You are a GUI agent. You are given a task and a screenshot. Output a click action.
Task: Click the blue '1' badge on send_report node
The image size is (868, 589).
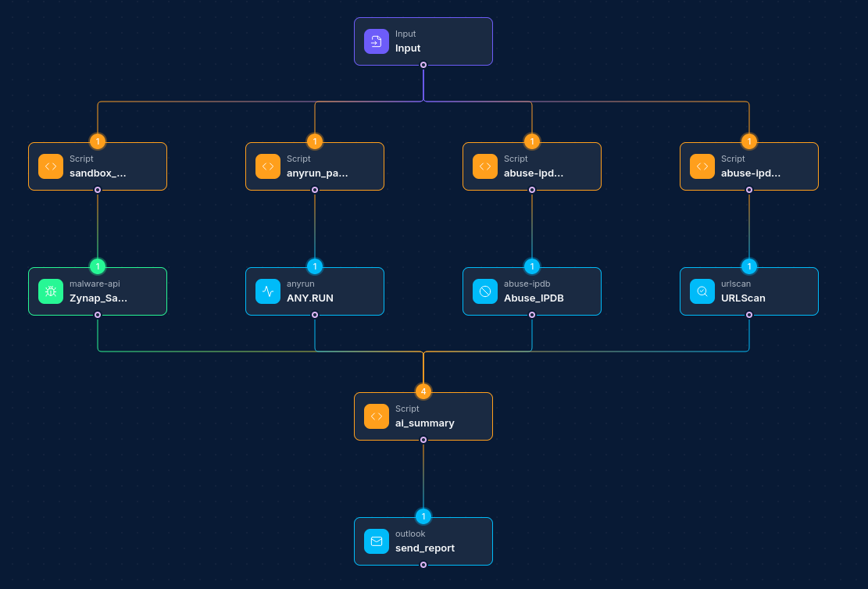click(423, 516)
